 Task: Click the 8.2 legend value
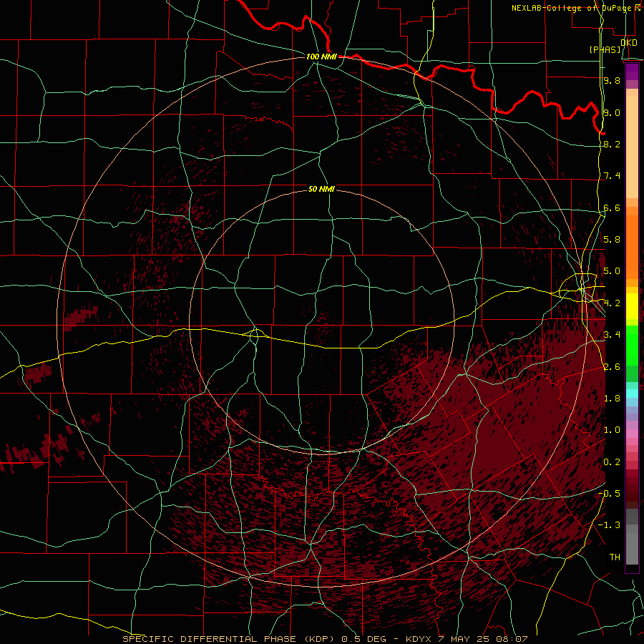(612, 144)
